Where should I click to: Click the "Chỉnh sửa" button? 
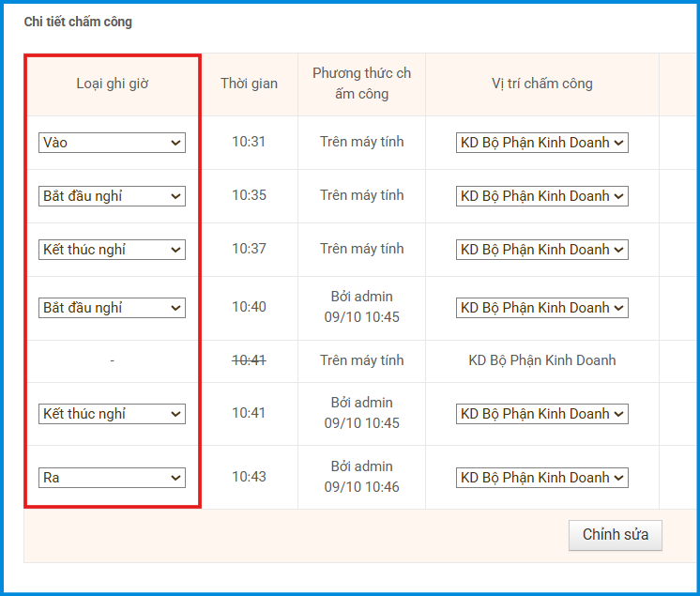(615, 535)
